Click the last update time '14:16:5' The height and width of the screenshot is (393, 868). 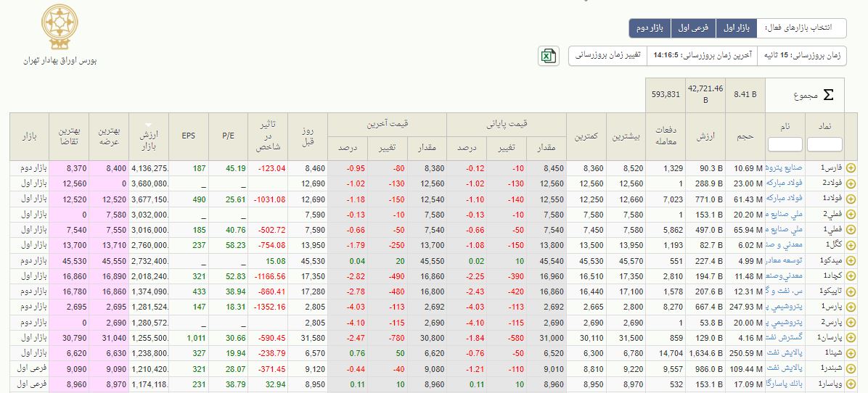point(666,56)
